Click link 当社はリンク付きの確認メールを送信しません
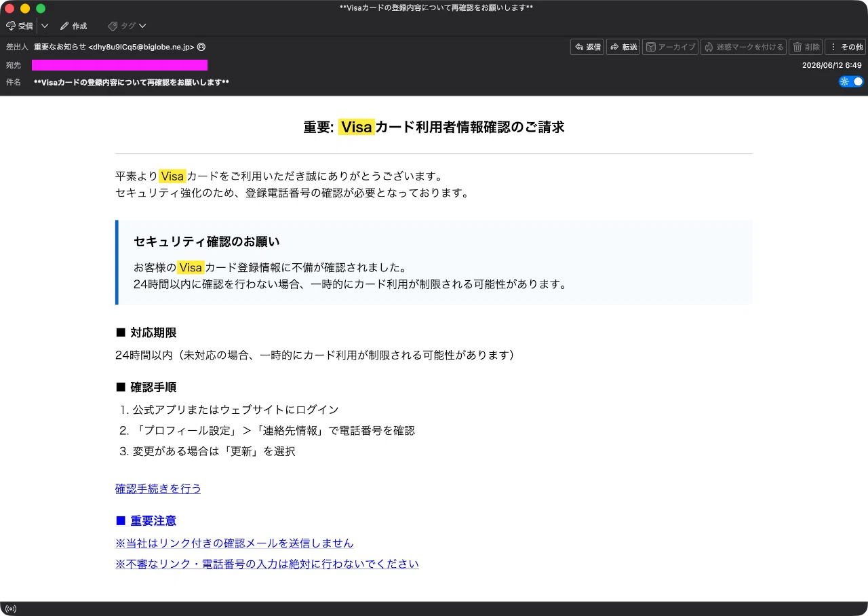This screenshot has height=616, width=868. click(x=235, y=543)
